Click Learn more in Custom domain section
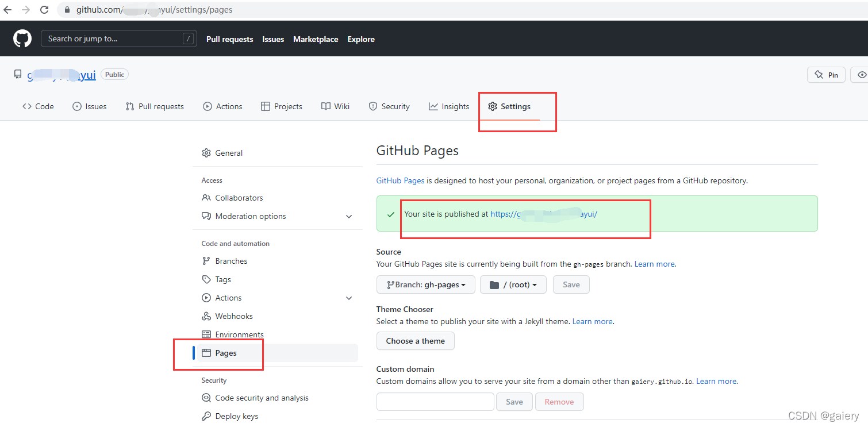 point(716,381)
